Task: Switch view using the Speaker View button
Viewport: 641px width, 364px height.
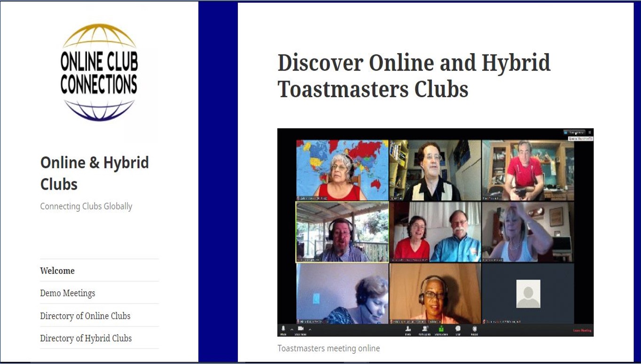Action: [574, 132]
